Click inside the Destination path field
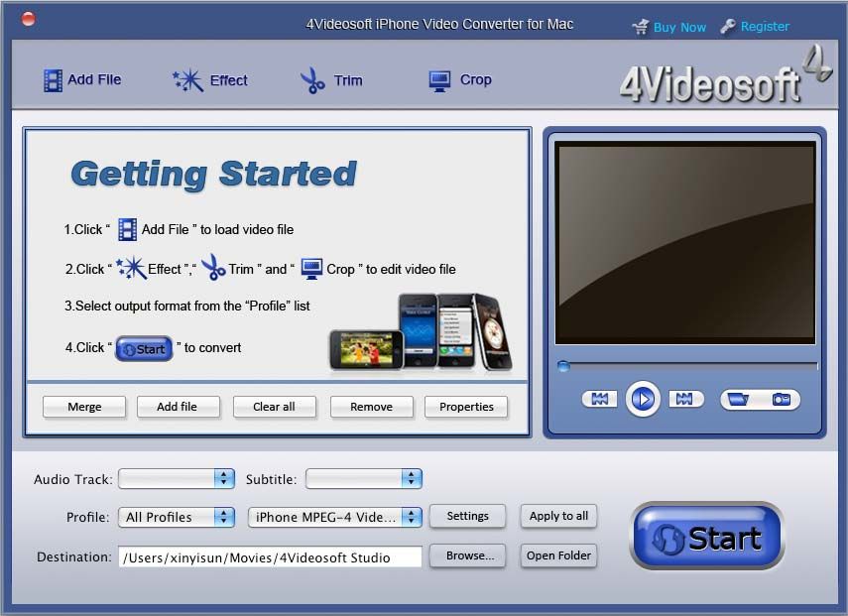The height and width of the screenshot is (616, 848). 270,557
